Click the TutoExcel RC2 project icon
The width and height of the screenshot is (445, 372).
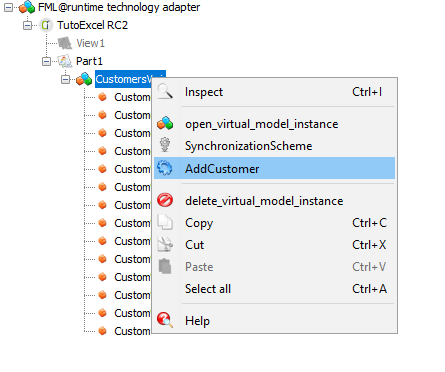tap(45, 25)
